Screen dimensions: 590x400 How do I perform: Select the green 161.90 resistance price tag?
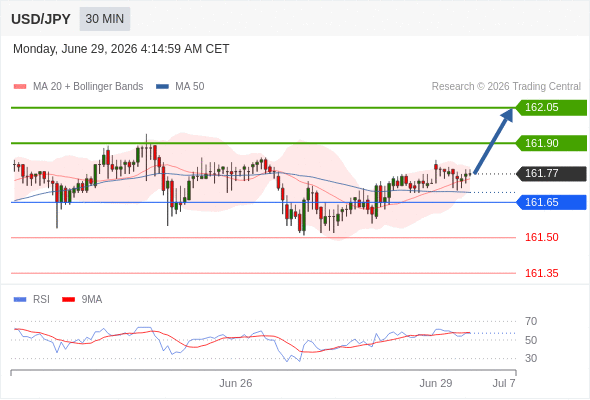[x=551, y=143]
